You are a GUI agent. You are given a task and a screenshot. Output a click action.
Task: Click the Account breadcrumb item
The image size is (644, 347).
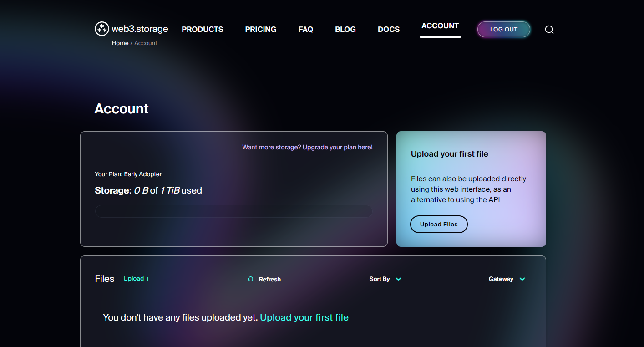146,43
